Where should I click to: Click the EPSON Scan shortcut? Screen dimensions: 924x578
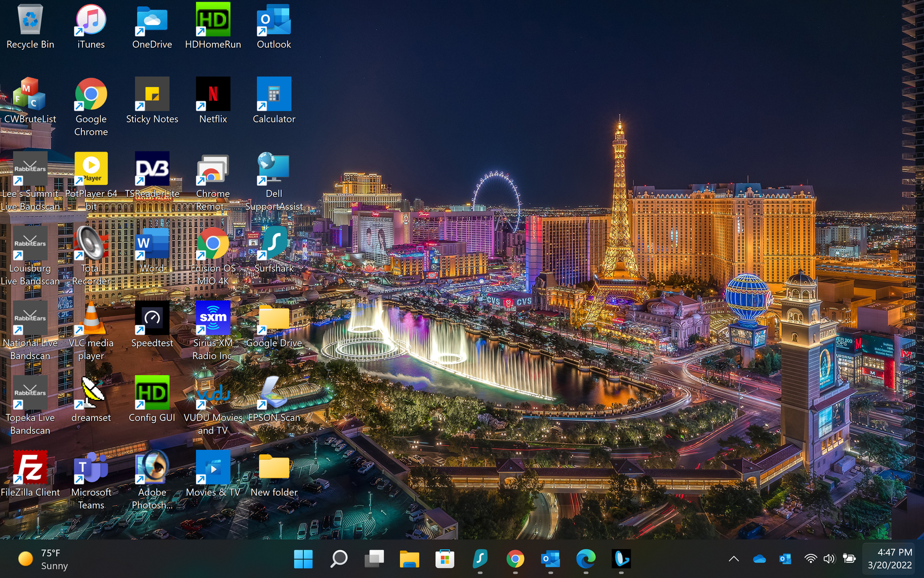click(x=274, y=400)
